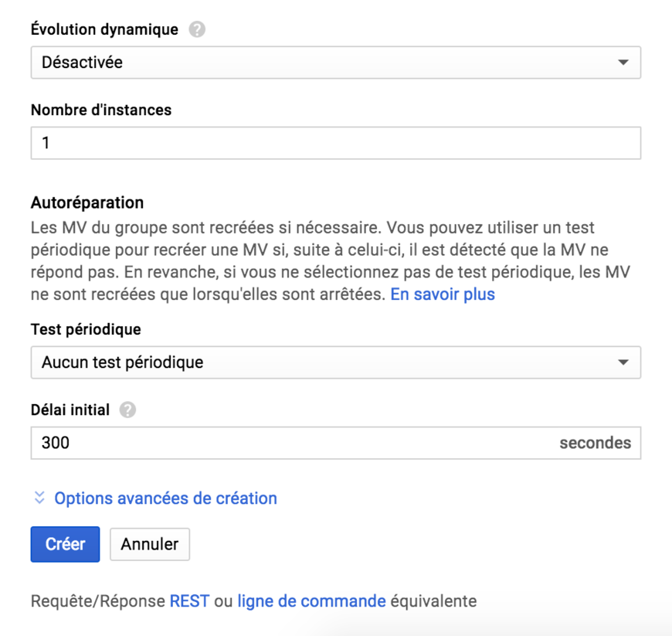The width and height of the screenshot is (672, 636).
Task: Click the Options avancées chevron icon
Action: [x=39, y=498]
